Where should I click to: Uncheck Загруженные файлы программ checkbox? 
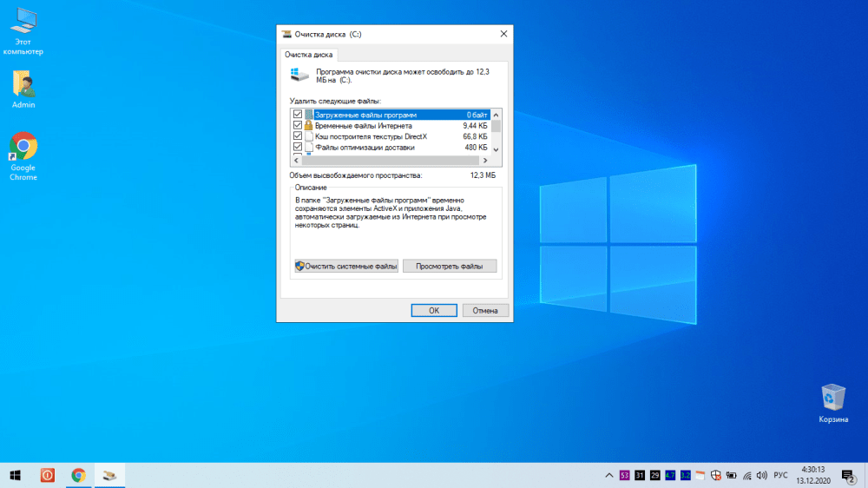pyautogui.click(x=298, y=115)
